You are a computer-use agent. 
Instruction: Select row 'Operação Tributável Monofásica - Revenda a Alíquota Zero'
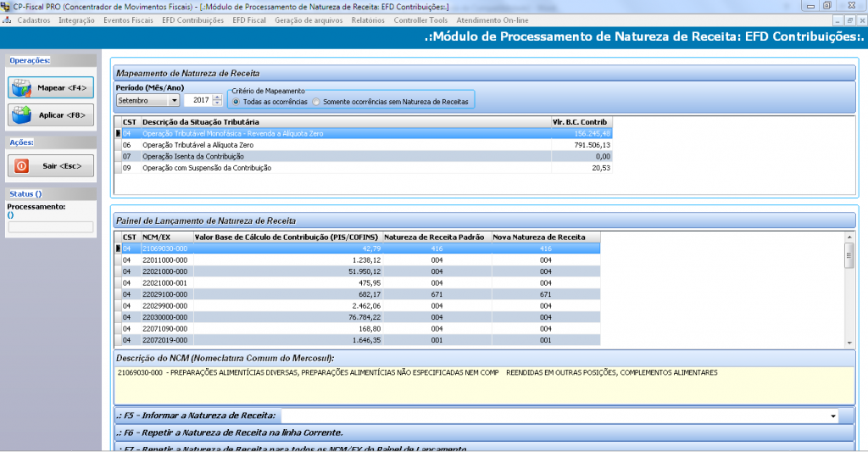tap(364, 133)
